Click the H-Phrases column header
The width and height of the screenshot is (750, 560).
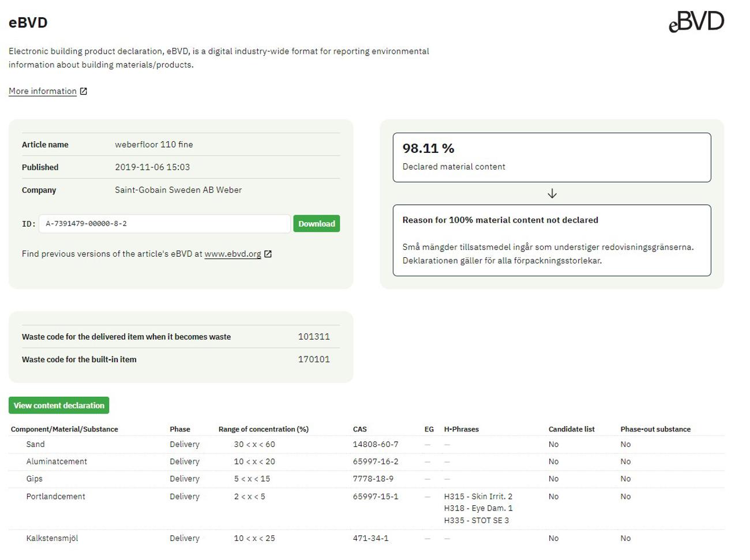click(461, 429)
